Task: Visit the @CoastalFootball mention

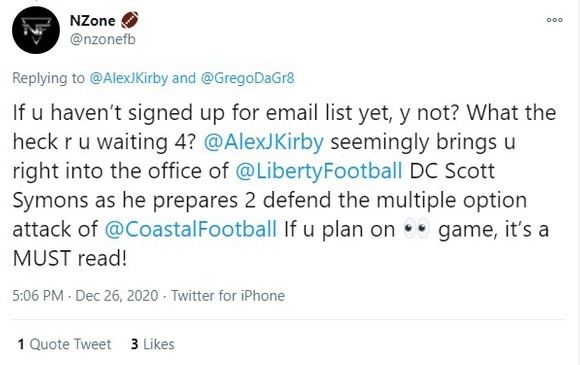Action: [190, 229]
